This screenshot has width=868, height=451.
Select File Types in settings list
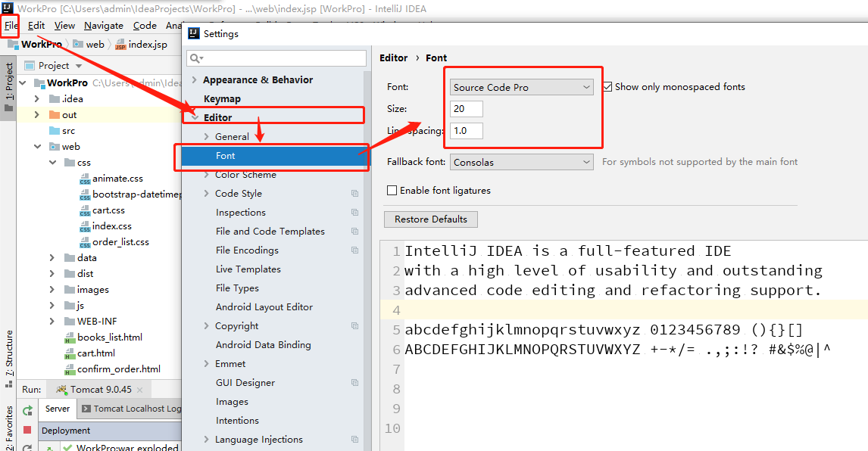click(x=238, y=288)
